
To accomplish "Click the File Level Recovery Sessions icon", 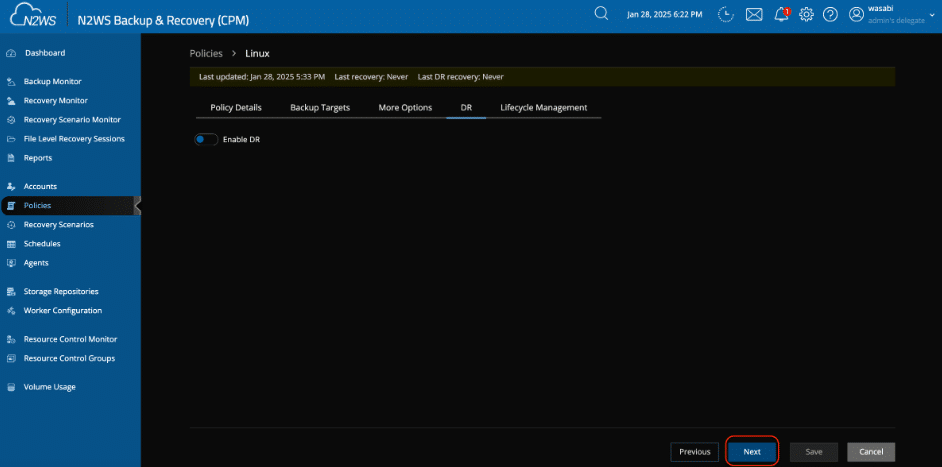I will click(10, 139).
